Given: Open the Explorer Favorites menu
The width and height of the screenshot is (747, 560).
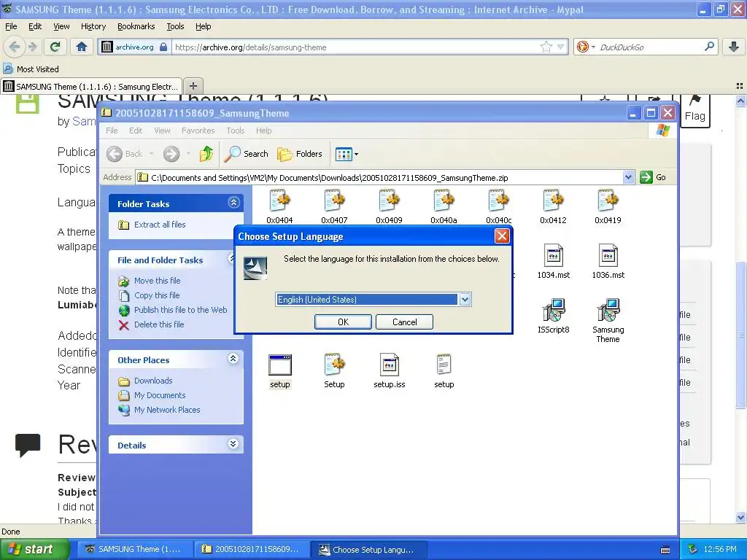Looking at the screenshot, I should pyautogui.click(x=198, y=131).
